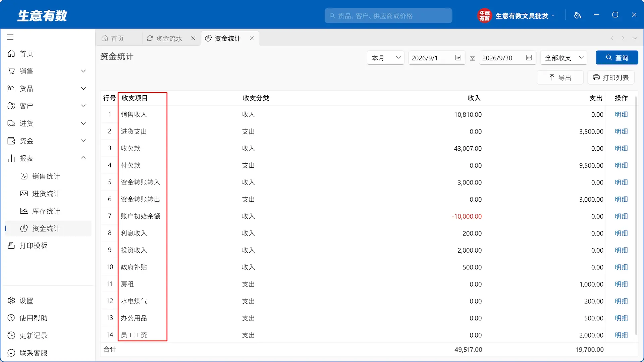Click the red account avatar icon
The image size is (644, 362).
pyautogui.click(x=484, y=15)
